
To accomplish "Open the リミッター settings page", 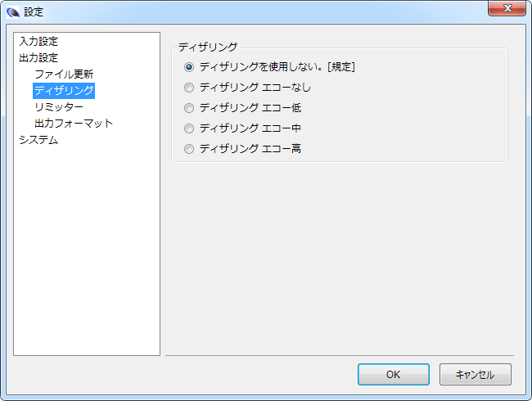I will (x=58, y=106).
